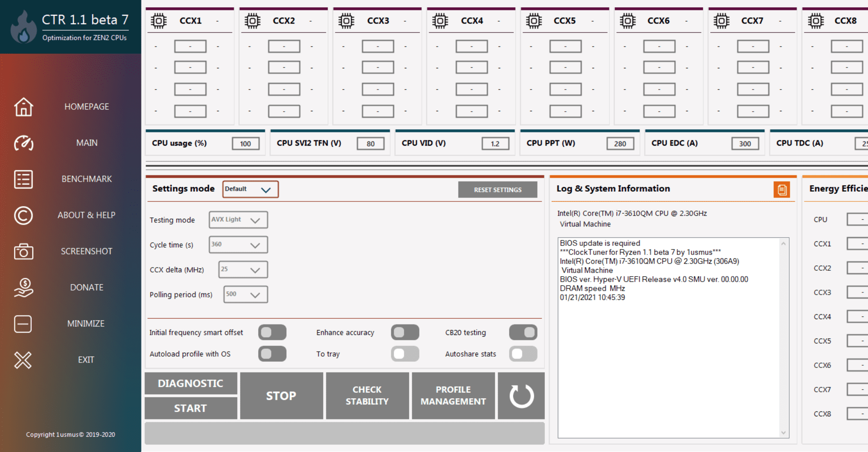Click the Donate hand-coin icon
This screenshot has height=452, width=868.
pyautogui.click(x=24, y=287)
